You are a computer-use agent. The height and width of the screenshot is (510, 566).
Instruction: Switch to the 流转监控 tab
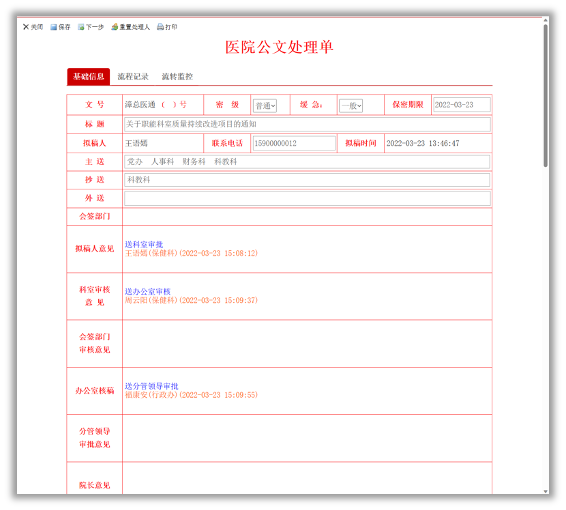pyautogui.click(x=177, y=77)
